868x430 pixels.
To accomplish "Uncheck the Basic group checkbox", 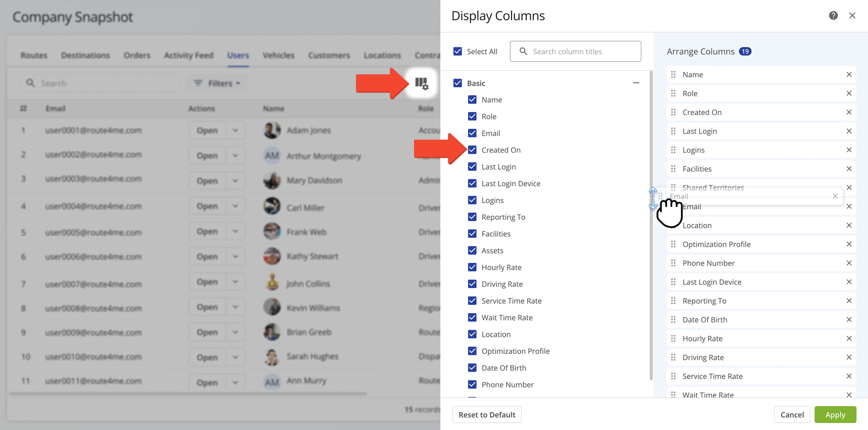I will 458,83.
